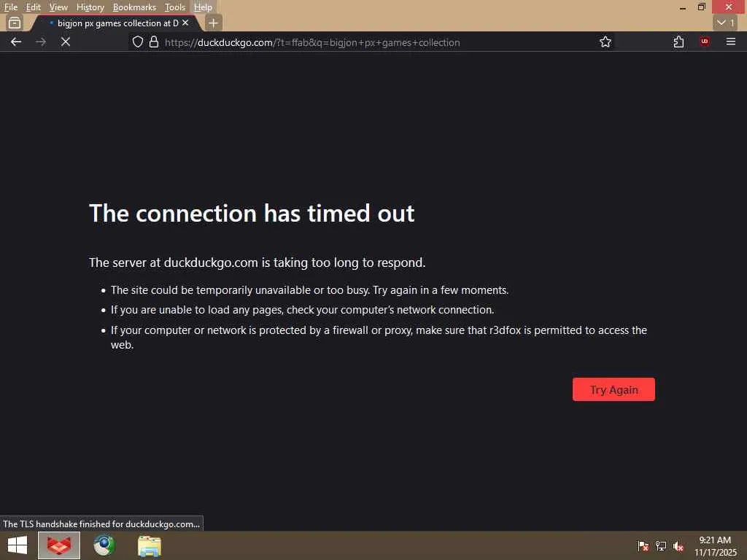747x560 pixels.
Task: Open the Firefox View icon
Action: [x=15, y=23]
